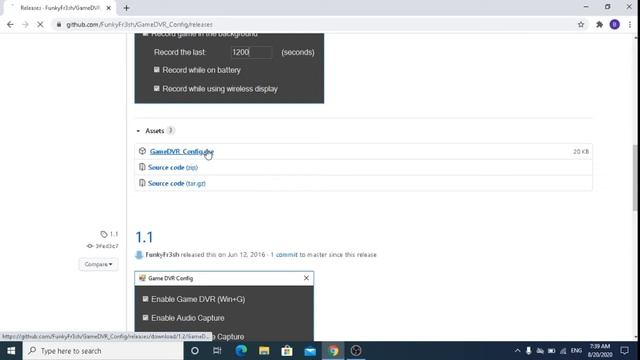Click the forward navigation arrow
This screenshot has width=640, height=360.
coord(25,24)
